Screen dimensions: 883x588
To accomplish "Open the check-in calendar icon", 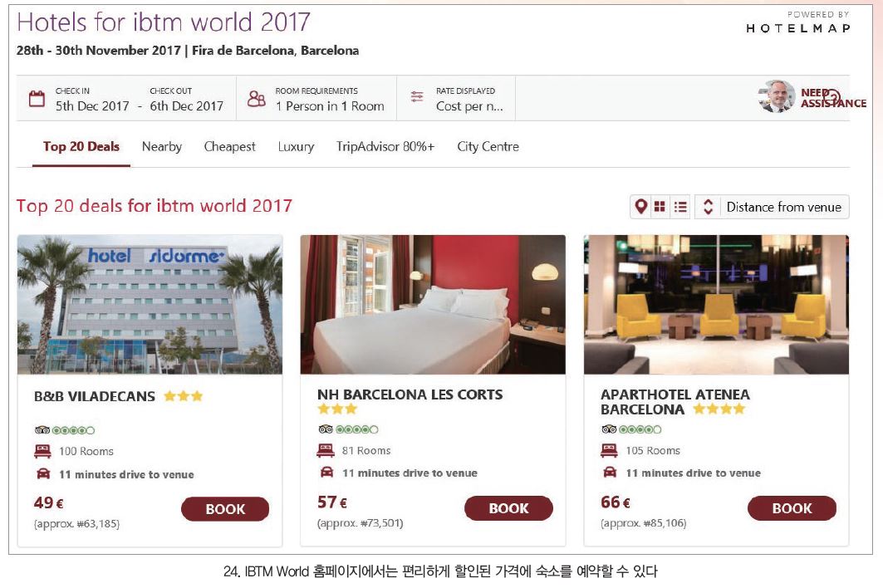I will tap(37, 99).
